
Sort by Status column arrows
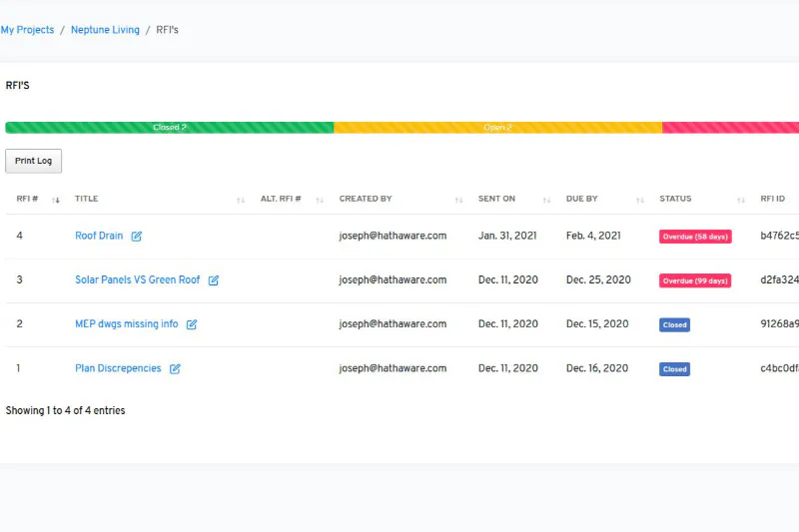click(x=741, y=200)
